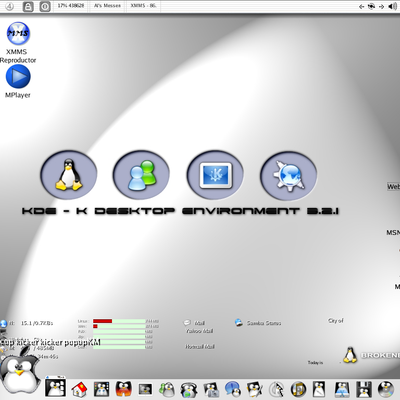This screenshot has width=400, height=400.
Task: Select the XMMS taskbar entry
Action: tap(143, 6)
